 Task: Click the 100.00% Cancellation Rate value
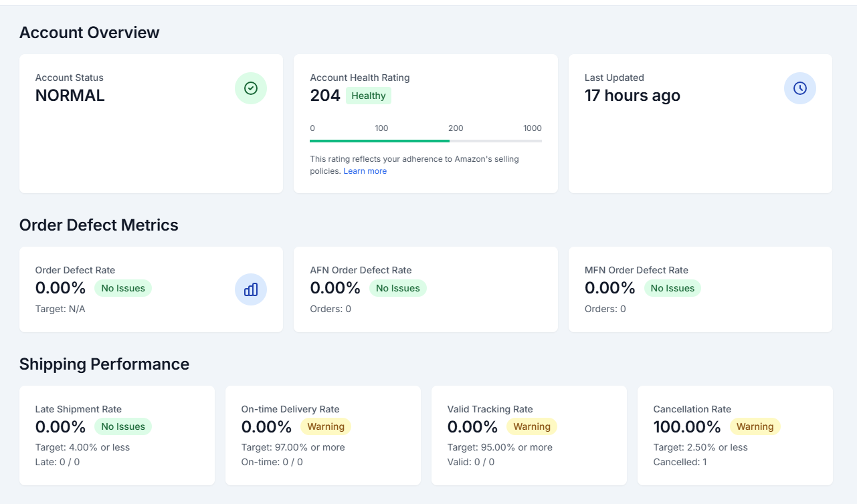point(687,426)
